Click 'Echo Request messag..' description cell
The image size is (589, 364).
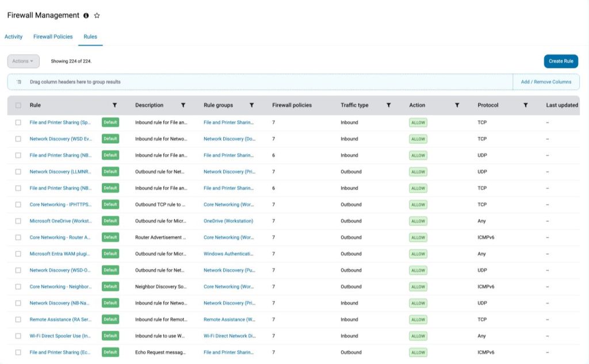[160, 352]
